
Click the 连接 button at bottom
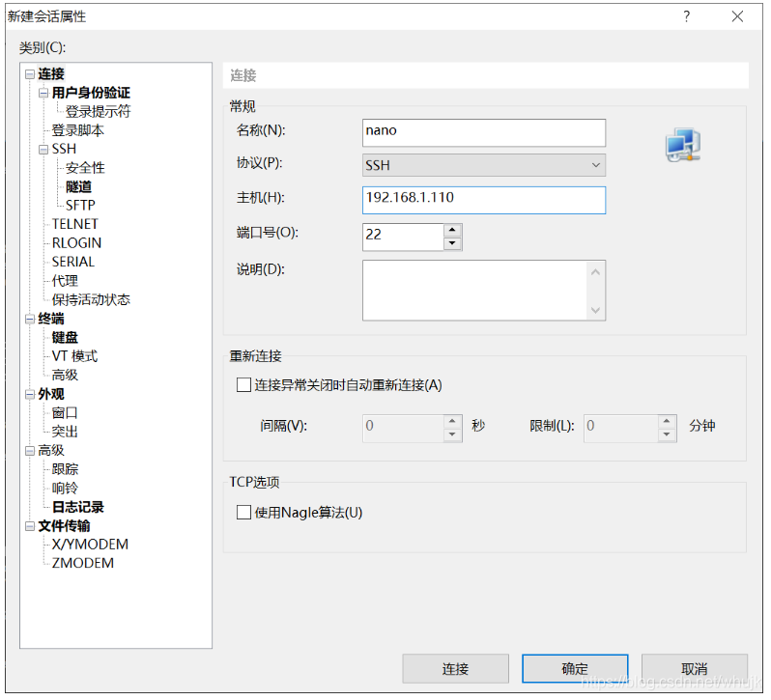point(455,669)
